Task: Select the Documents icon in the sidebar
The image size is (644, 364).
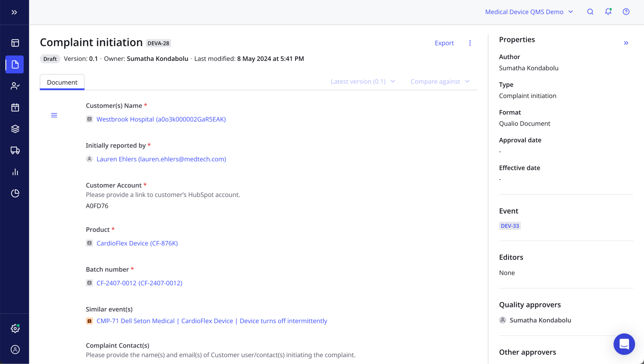Action: 14,64
